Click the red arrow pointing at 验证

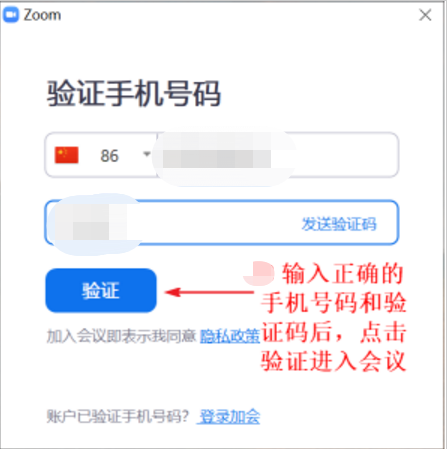click(x=209, y=292)
